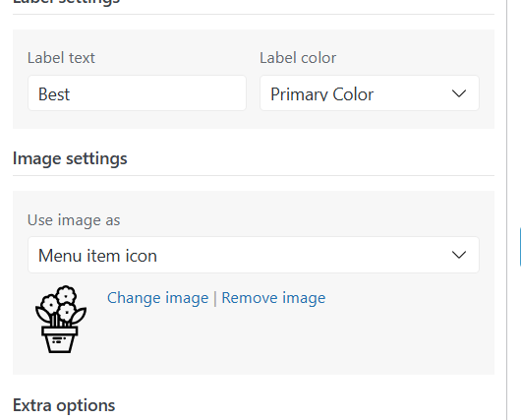Click the Remove image link
This screenshot has height=420, width=521.
click(x=273, y=298)
